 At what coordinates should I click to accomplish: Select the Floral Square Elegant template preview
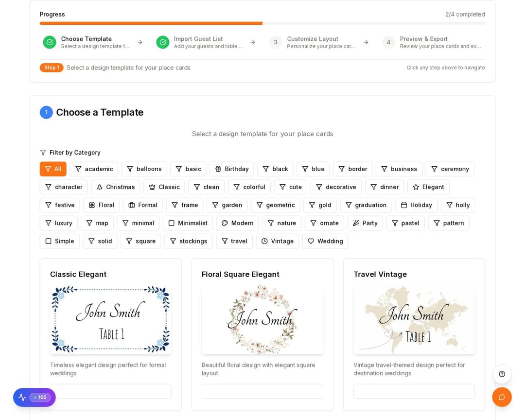(262, 319)
